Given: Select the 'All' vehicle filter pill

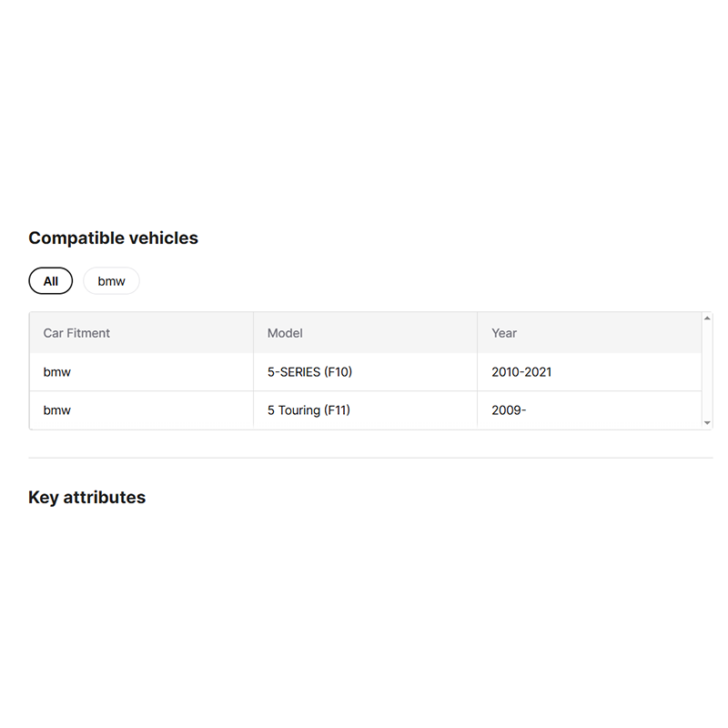Looking at the screenshot, I should click(x=50, y=281).
